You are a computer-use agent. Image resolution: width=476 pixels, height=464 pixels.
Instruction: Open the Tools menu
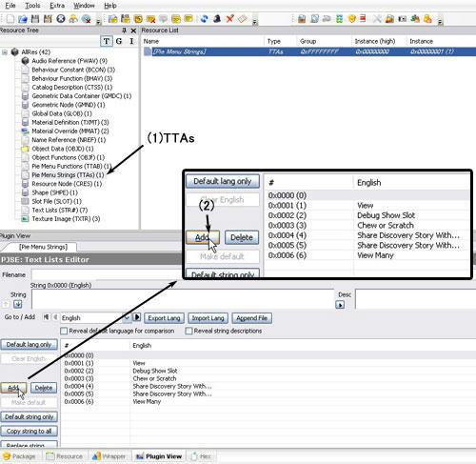[32, 6]
